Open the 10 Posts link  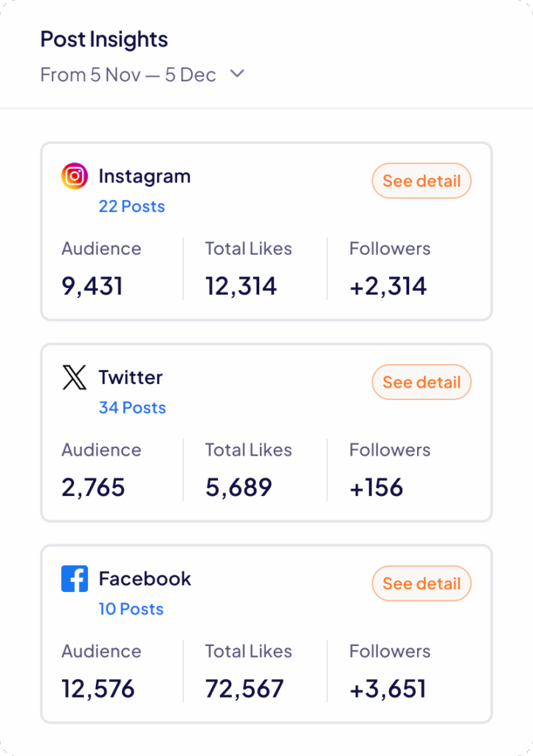(131, 609)
